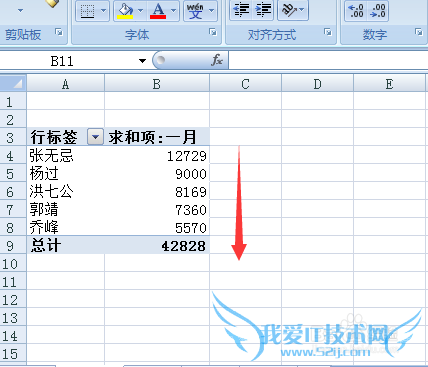The width and height of the screenshot is (428, 367).
Task: Decrease the cell indent
Action: coord(242,10)
